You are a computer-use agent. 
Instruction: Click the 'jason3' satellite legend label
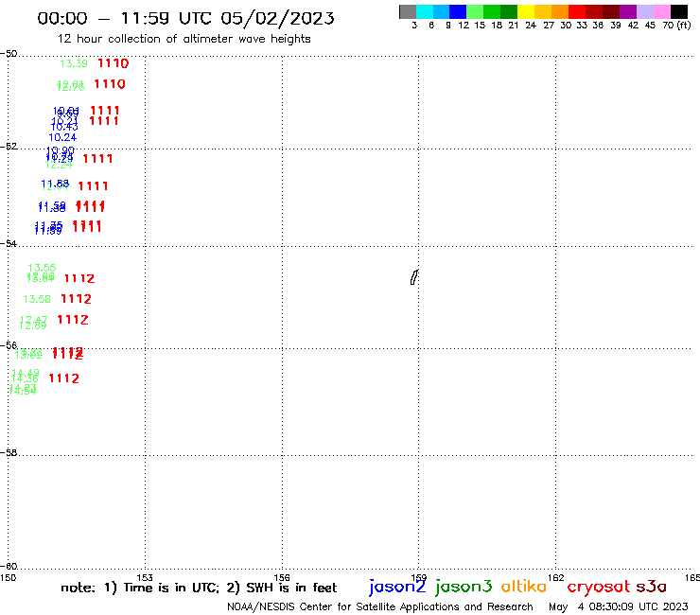tap(464, 587)
